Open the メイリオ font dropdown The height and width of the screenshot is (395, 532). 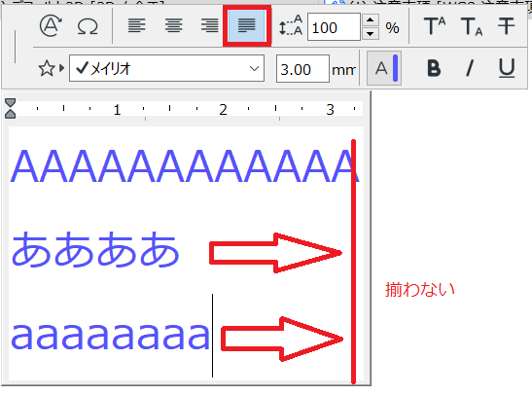(x=166, y=68)
